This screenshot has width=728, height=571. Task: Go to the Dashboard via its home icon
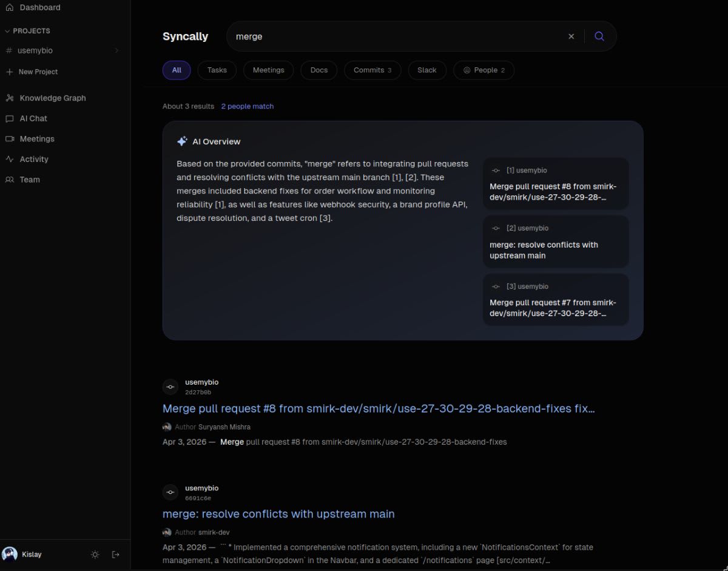pyautogui.click(x=10, y=7)
